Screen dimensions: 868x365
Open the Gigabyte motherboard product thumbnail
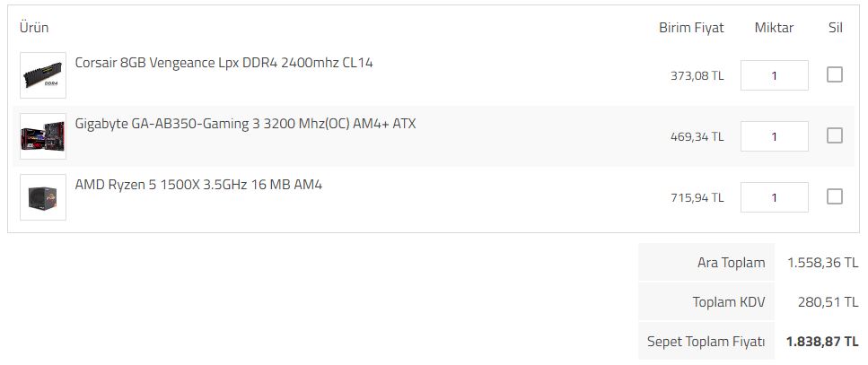point(43,136)
